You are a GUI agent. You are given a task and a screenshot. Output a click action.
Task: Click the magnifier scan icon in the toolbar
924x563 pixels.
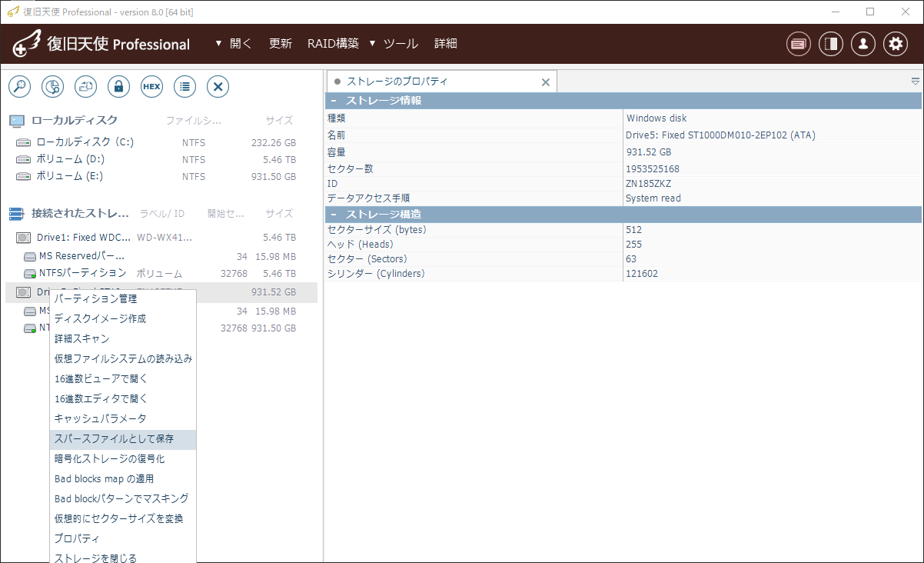click(19, 86)
